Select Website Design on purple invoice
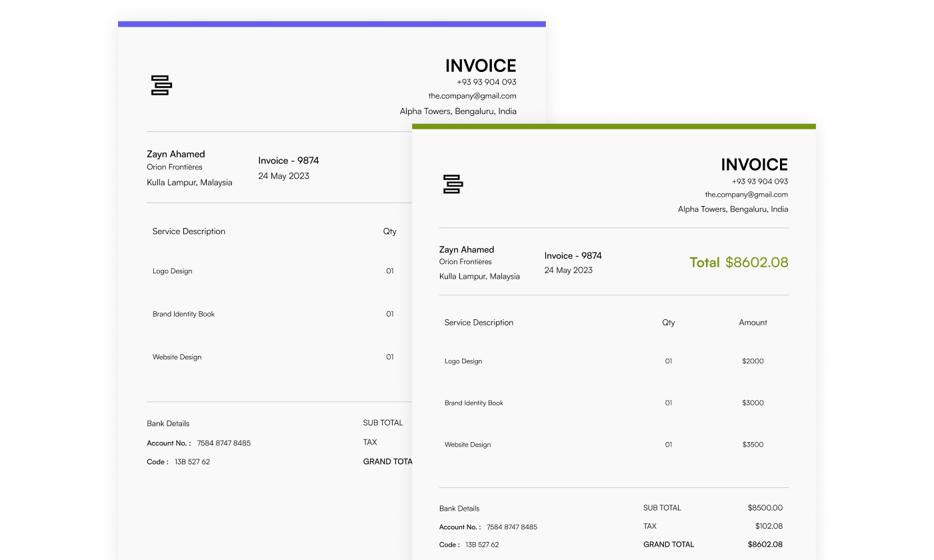This screenshot has width=934, height=560. point(177,357)
